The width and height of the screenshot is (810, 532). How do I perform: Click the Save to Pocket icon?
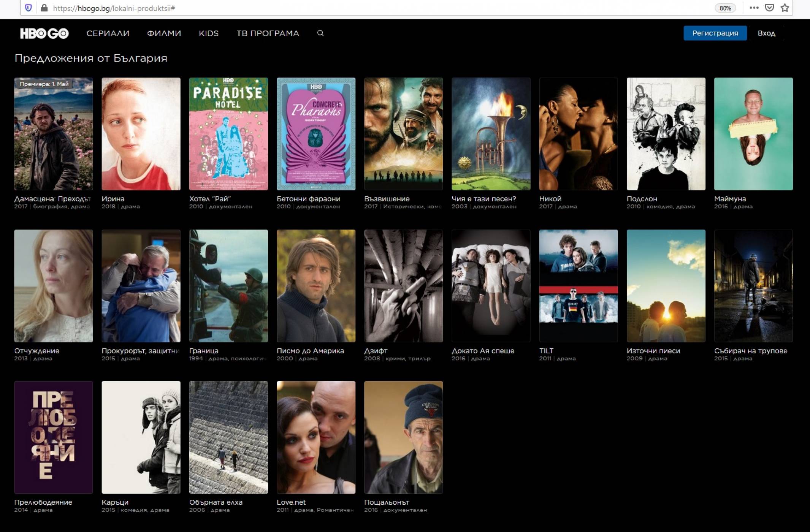769,8
